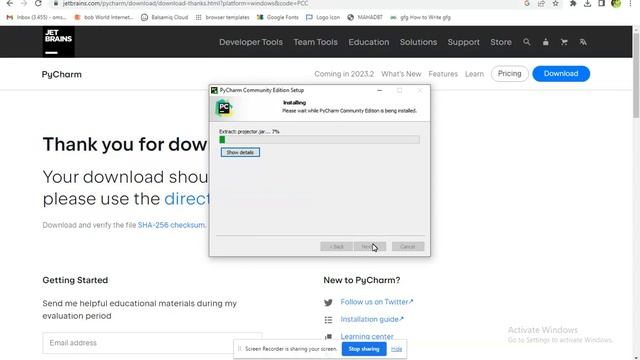Viewport: 640px width, 360px height.
Task: Open the Logo Icon bookmark
Action: click(x=323, y=17)
